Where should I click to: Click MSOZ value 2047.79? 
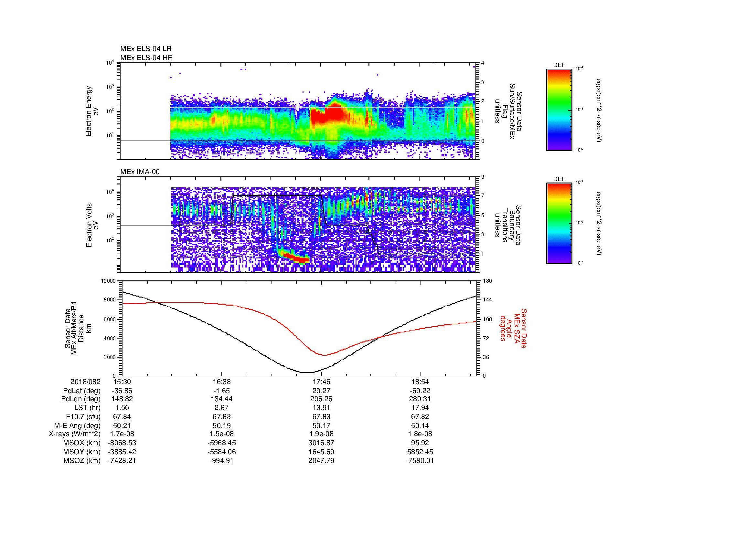click(321, 461)
